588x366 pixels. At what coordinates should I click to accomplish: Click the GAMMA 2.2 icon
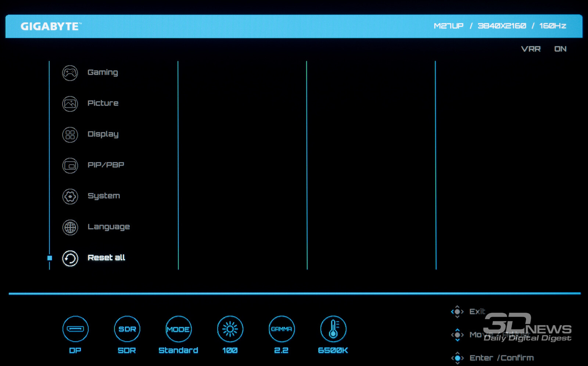click(x=282, y=329)
